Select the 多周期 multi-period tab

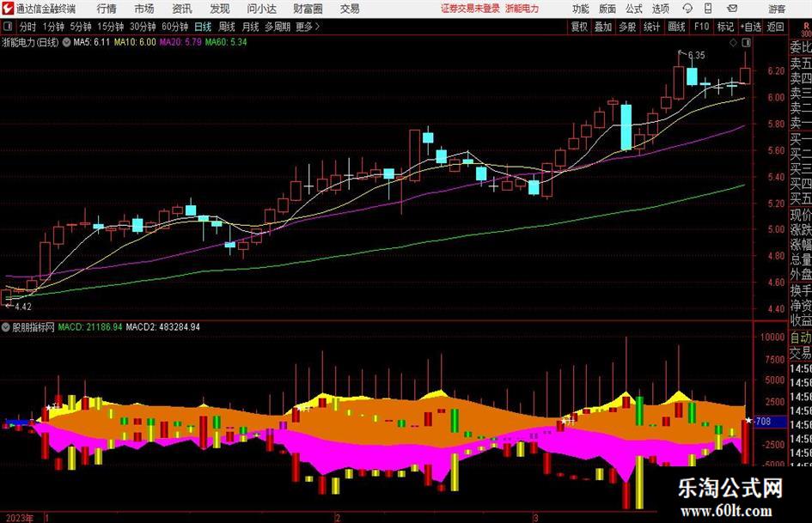(278, 27)
